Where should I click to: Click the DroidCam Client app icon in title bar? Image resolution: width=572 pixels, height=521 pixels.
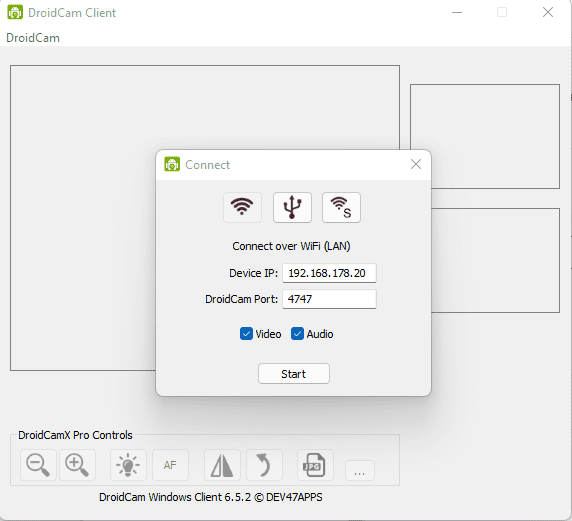tap(15, 12)
